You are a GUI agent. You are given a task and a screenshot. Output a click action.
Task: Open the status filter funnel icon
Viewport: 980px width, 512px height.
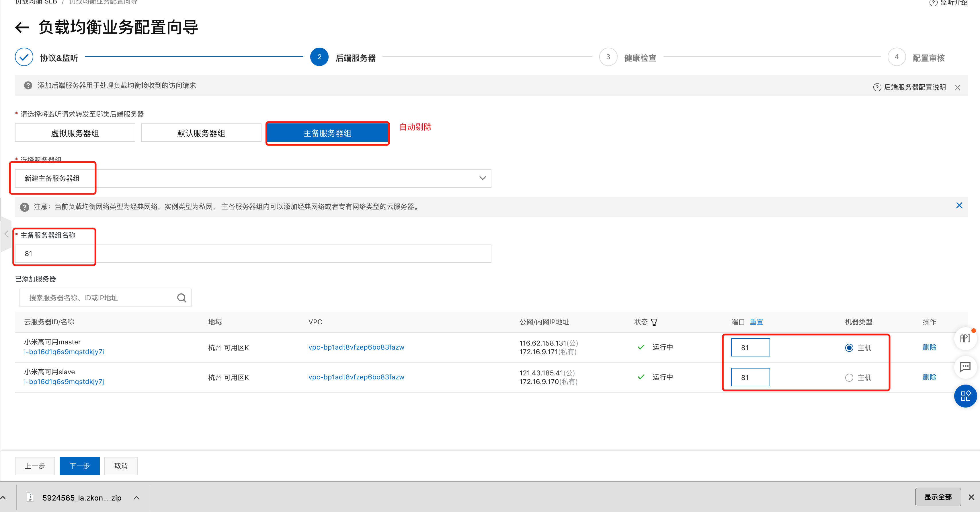pyautogui.click(x=654, y=322)
